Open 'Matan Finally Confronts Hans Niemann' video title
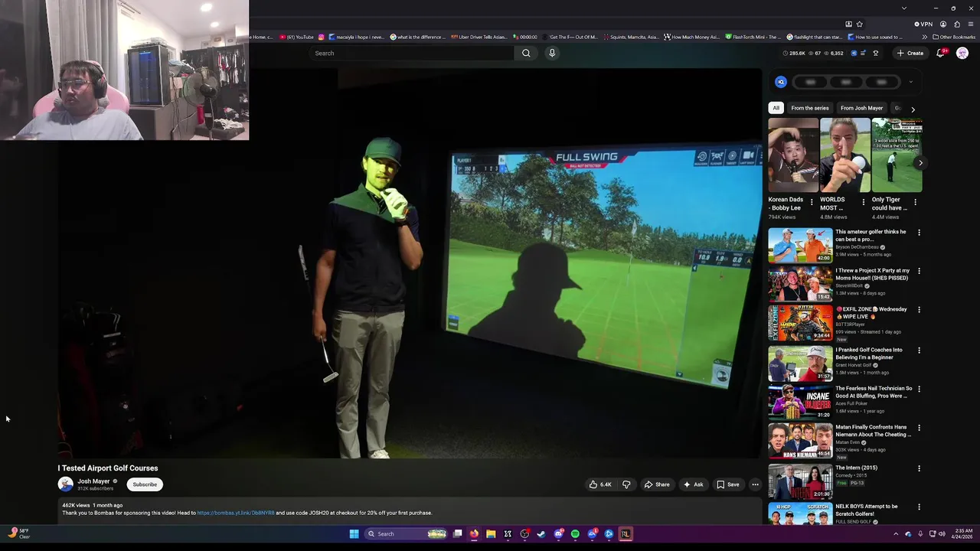The image size is (980, 551). (x=873, y=431)
